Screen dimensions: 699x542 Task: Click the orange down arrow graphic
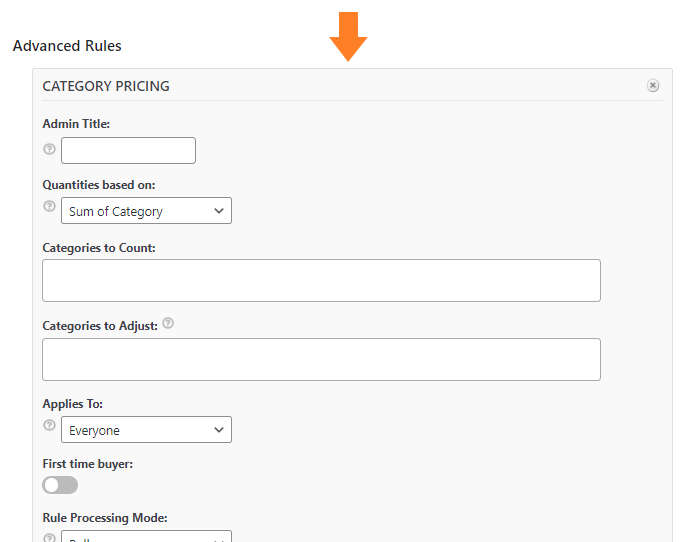[348, 37]
